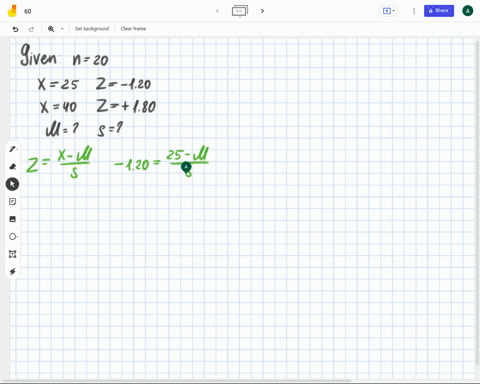Add a sticky note
The image size is (480, 384).
tap(12, 202)
